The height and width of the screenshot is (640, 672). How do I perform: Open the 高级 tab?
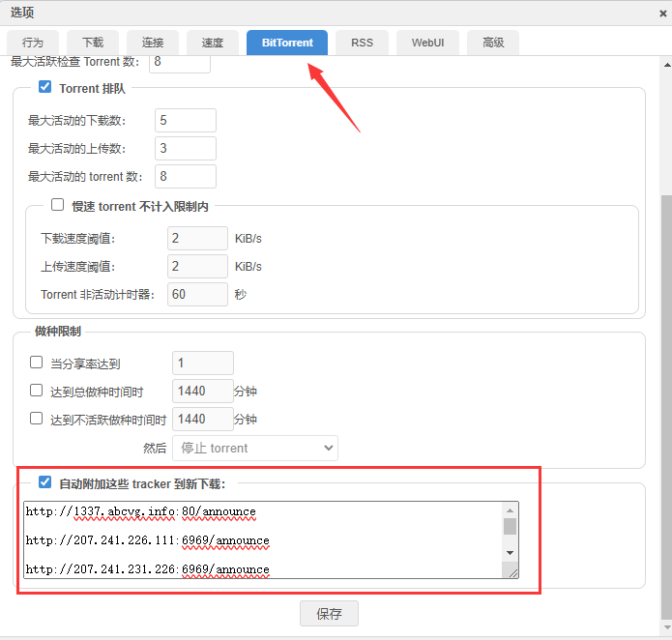click(x=493, y=43)
